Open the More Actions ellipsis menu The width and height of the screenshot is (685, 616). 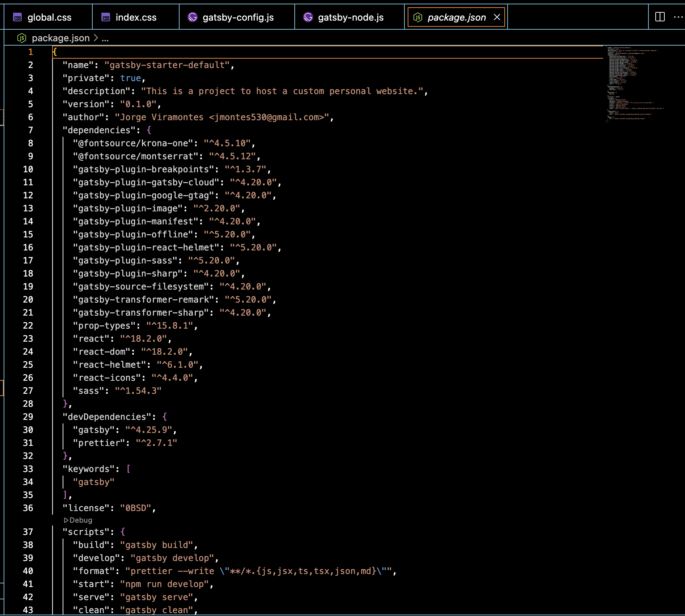(x=678, y=16)
